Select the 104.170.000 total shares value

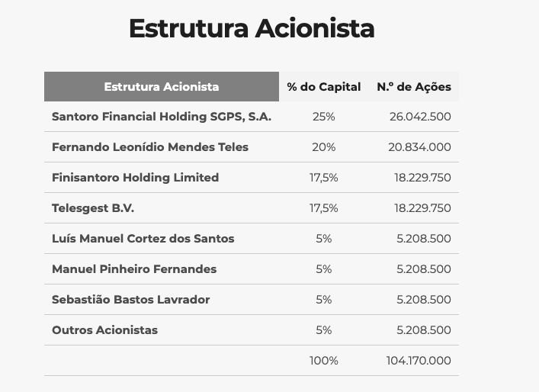click(x=419, y=361)
